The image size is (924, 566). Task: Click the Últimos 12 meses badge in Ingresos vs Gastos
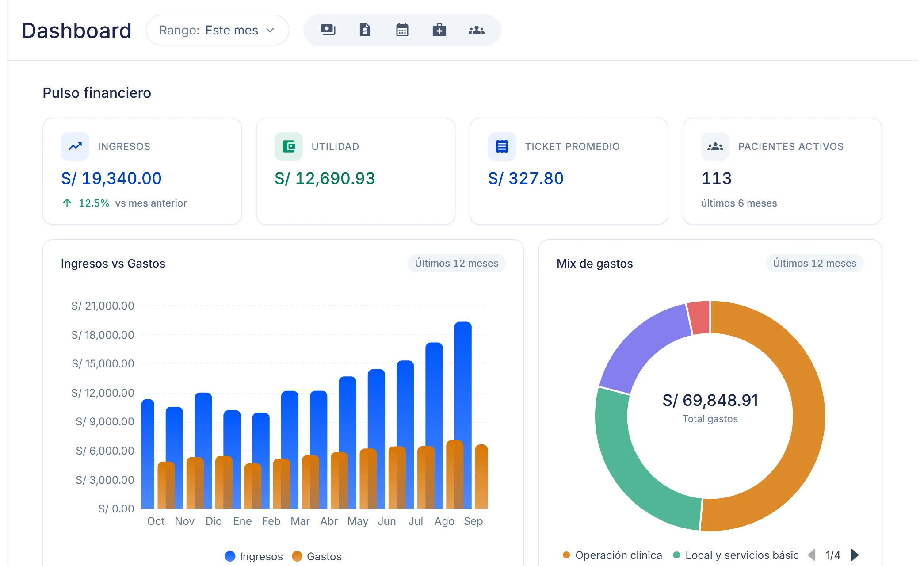(x=456, y=263)
